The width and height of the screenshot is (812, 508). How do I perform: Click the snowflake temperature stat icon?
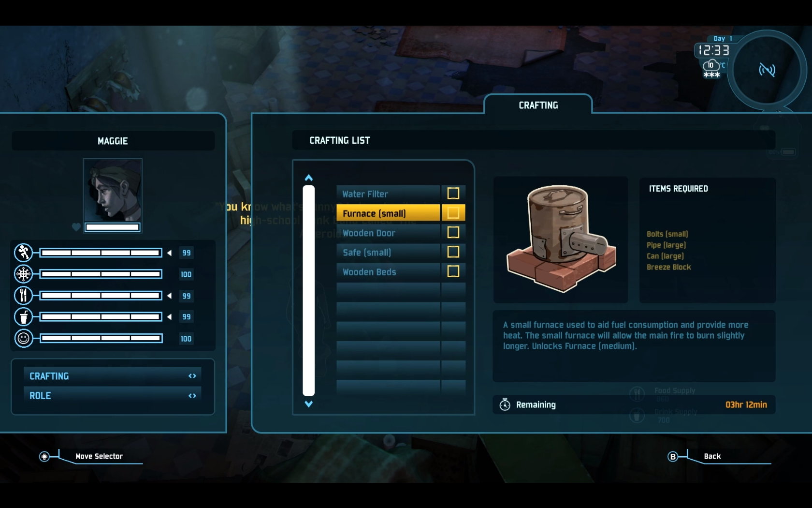click(x=23, y=274)
